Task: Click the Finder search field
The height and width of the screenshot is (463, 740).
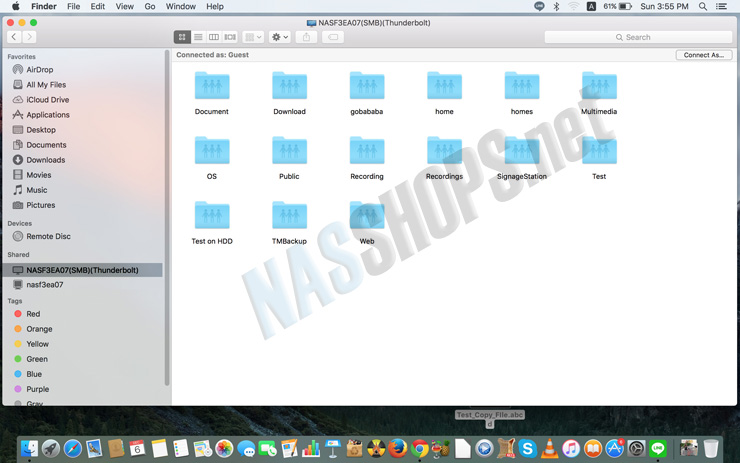Action: [x=638, y=37]
